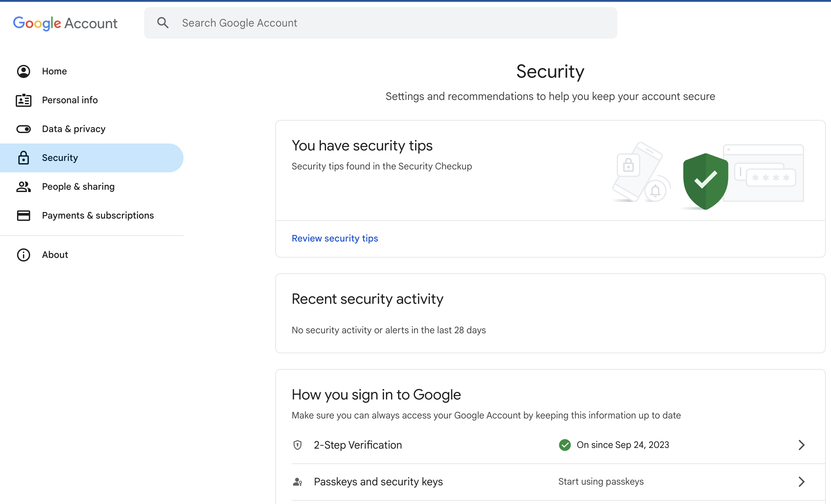Click the Home person-circle icon
Viewport: 831px width, 504px height.
(24, 71)
